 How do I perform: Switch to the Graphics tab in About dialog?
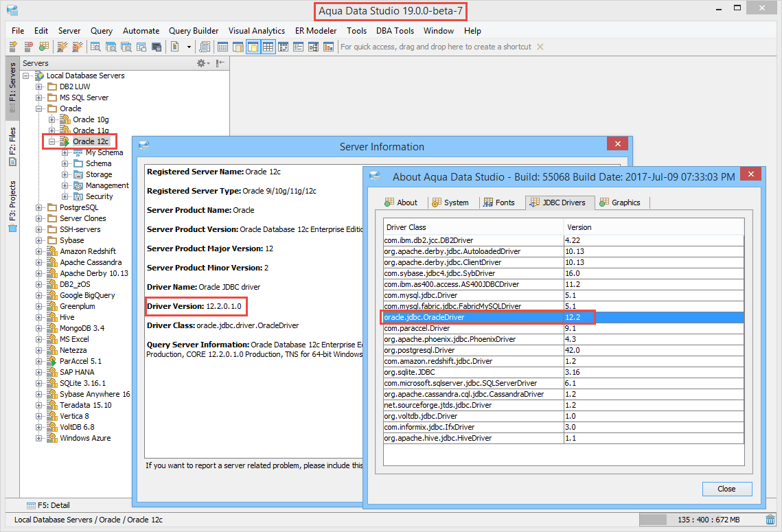coord(620,203)
